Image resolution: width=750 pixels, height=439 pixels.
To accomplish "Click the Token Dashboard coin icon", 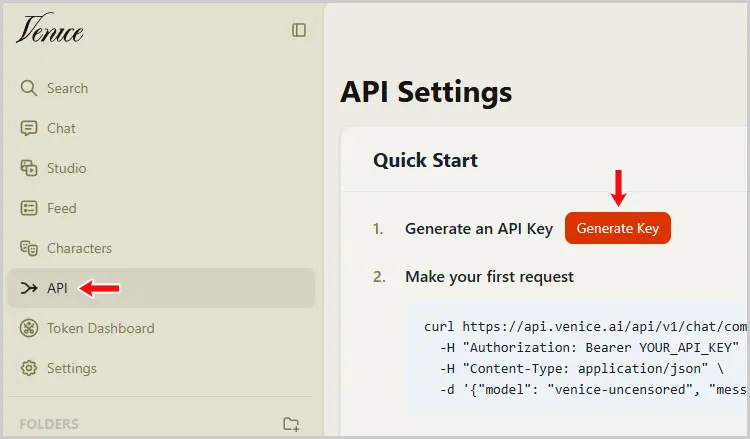I will (29, 328).
